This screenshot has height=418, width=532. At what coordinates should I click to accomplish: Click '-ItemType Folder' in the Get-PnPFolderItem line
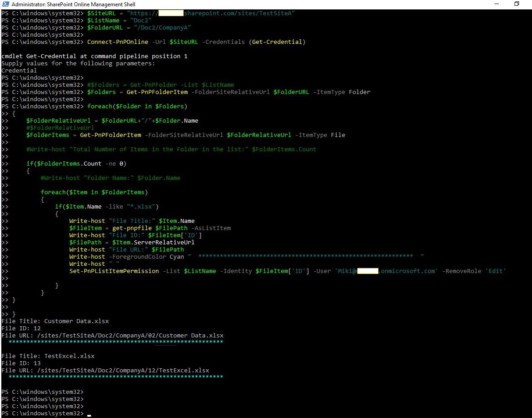[341, 92]
